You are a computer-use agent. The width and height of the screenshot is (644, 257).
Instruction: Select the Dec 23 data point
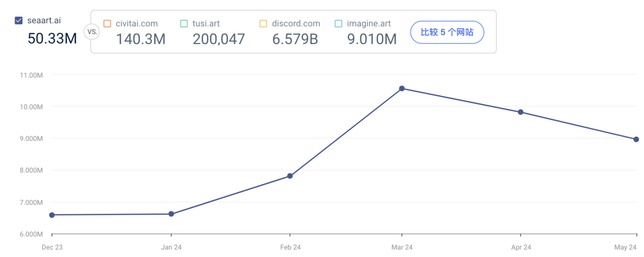pos(52,215)
